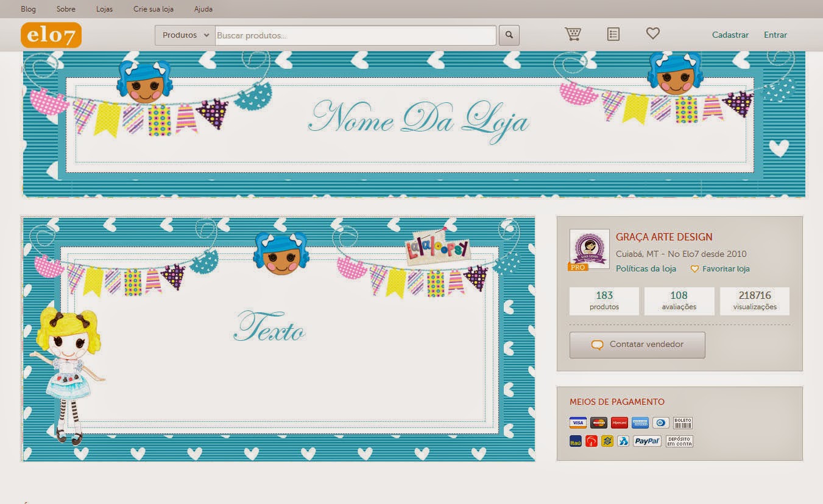This screenshot has height=504, width=823.
Task: Open the orders list icon
Action: 613,34
